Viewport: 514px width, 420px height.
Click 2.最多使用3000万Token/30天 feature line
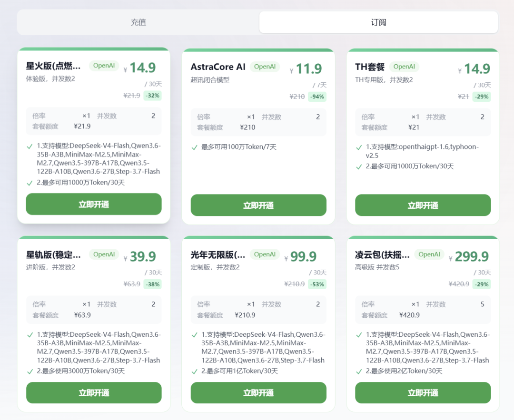tap(80, 371)
